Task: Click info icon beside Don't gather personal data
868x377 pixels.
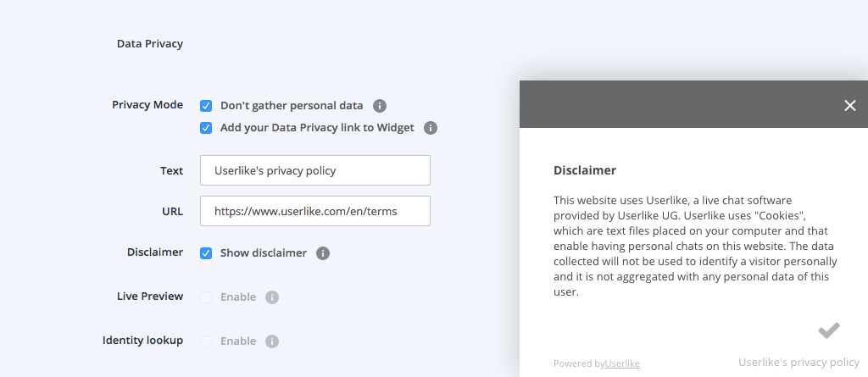Action: (x=380, y=106)
